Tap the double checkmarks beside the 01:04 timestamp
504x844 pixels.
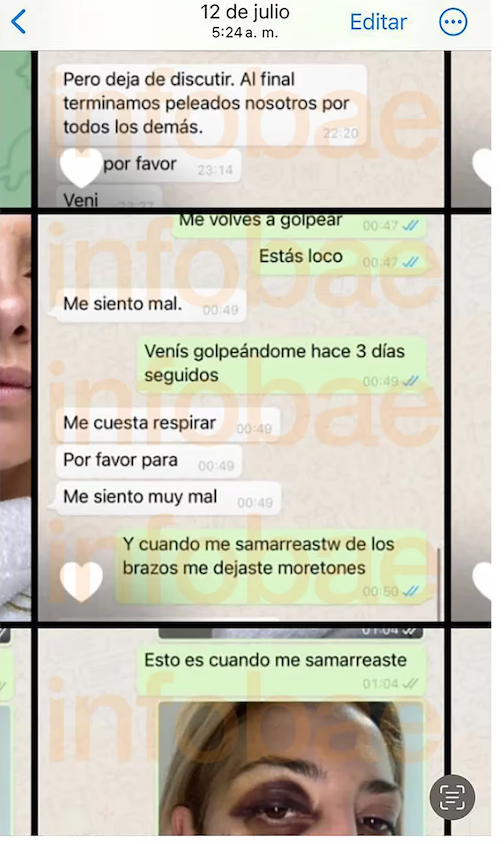pyautogui.click(x=410, y=684)
